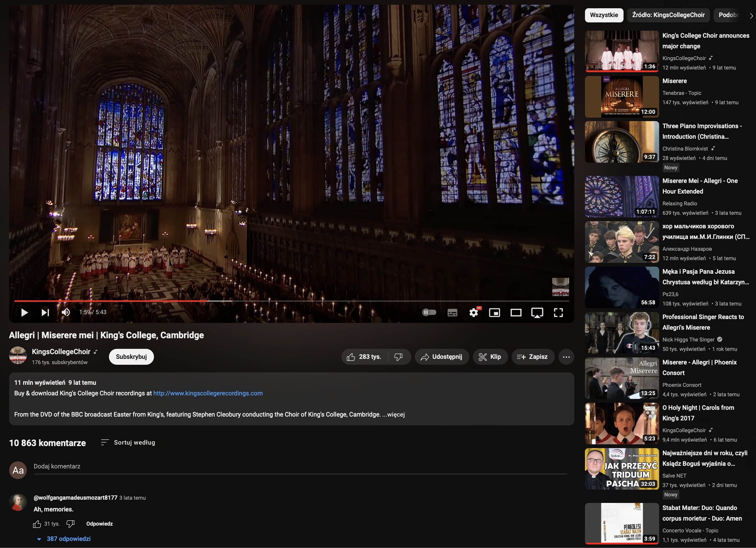
Task: Open KingsCollegeChoir channel avatar
Action: [x=18, y=356]
